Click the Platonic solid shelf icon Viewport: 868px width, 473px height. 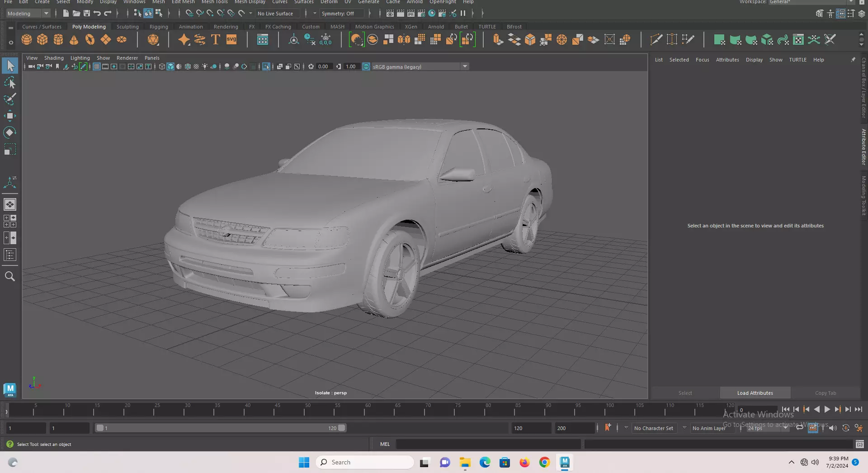click(x=153, y=40)
